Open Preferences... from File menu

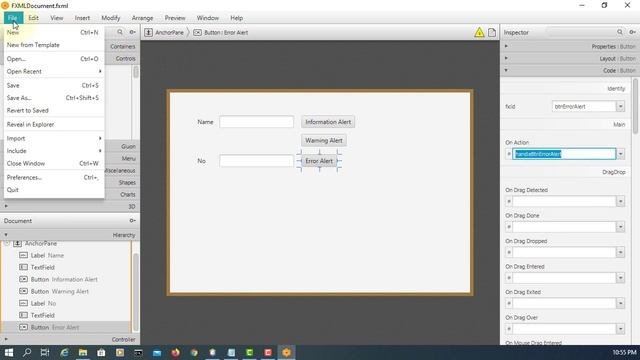click(x=54, y=178)
